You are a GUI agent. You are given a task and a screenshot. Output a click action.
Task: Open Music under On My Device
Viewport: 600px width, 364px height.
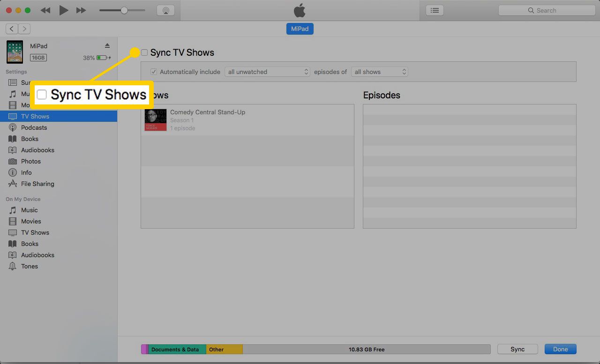click(x=59, y=210)
